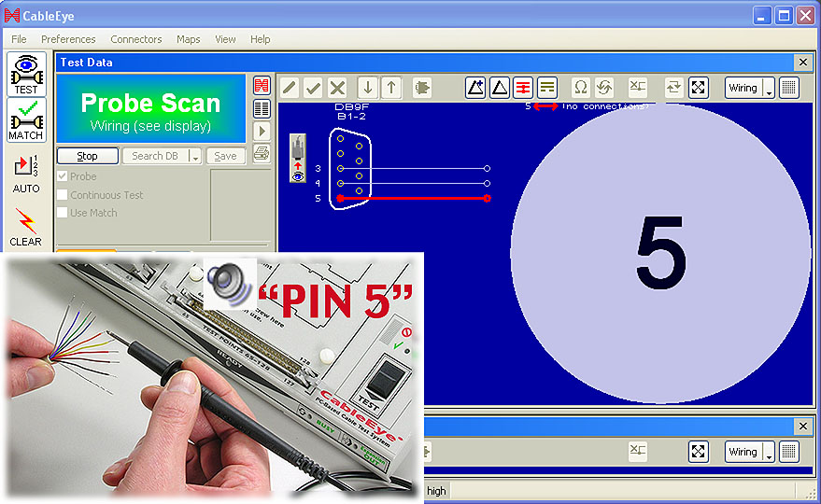This screenshot has height=504, width=821.
Task: Open the upper Wiring view dropdown
Action: pos(769,88)
